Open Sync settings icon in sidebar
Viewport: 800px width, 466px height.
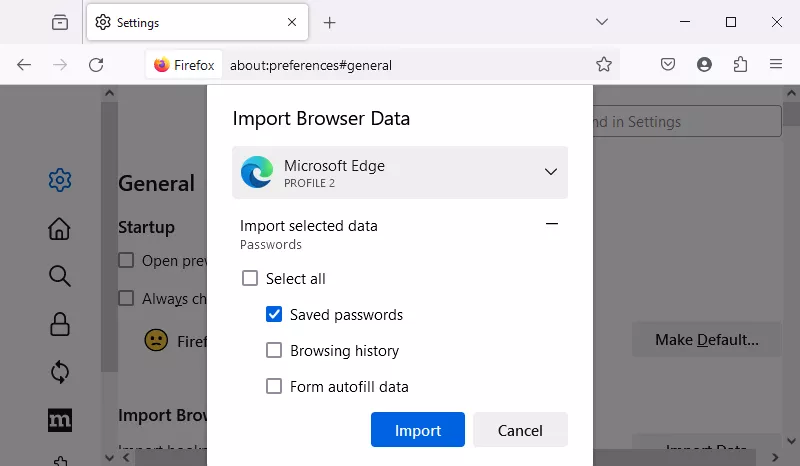tap(60, 372)
